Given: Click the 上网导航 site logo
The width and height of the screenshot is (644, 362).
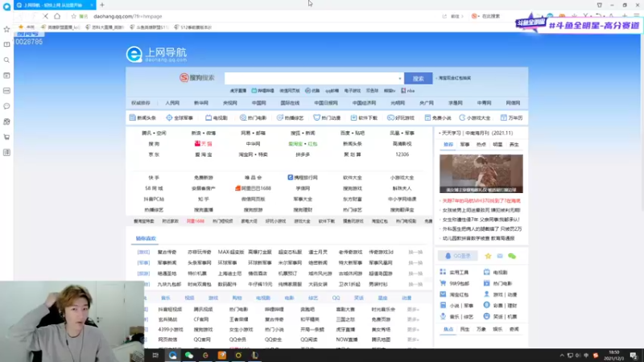Looking at the screenshot, I should click(156, 54).
